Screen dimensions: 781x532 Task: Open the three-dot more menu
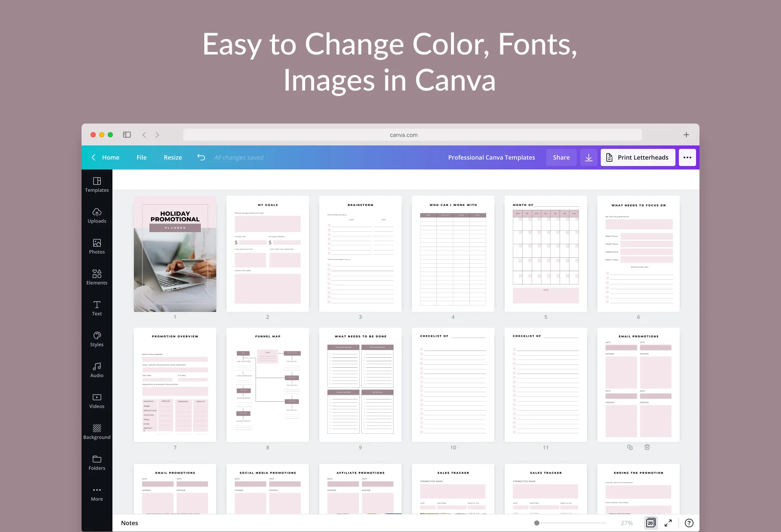coord(687,157)
